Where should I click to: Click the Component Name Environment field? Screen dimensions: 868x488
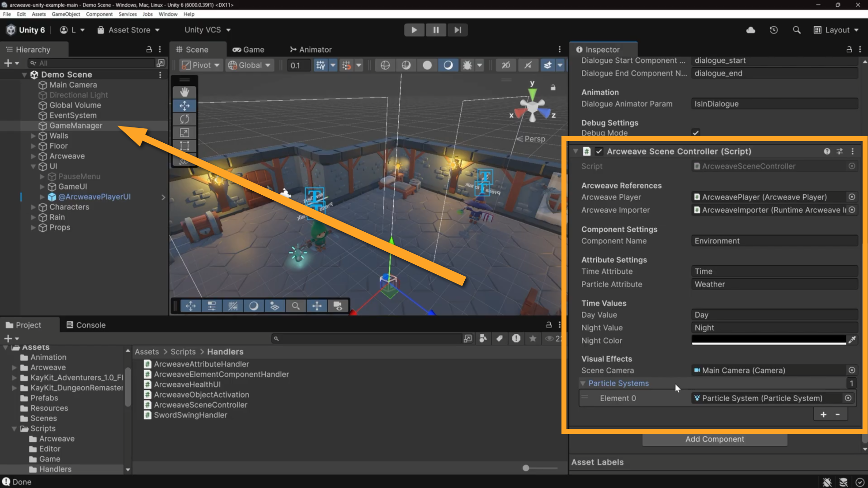click(774, 241)
